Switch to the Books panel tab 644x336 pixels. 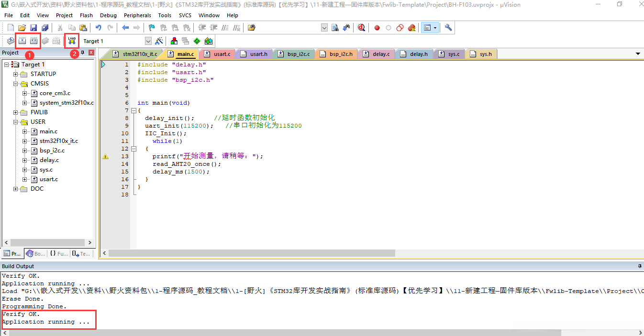pos(36,254)
